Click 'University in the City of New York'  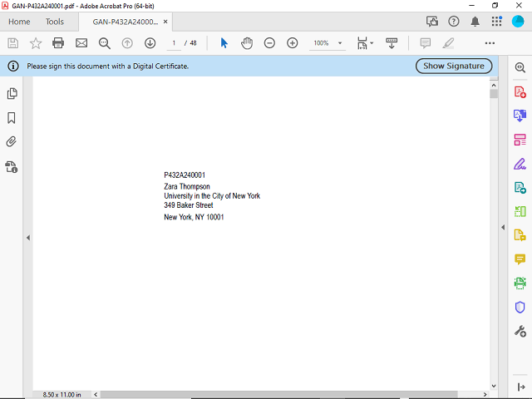point(212,196)
